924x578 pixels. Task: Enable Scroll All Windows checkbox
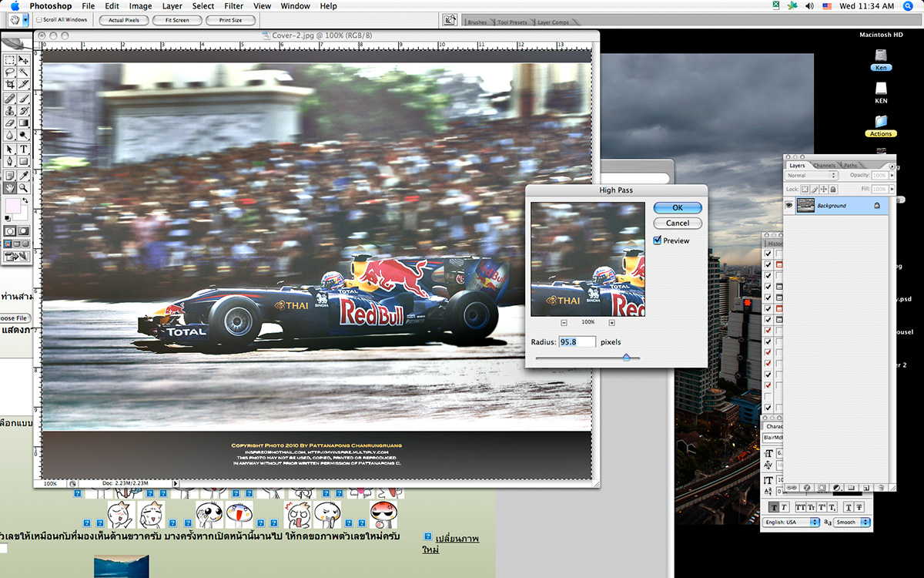(x=39, y=20)
